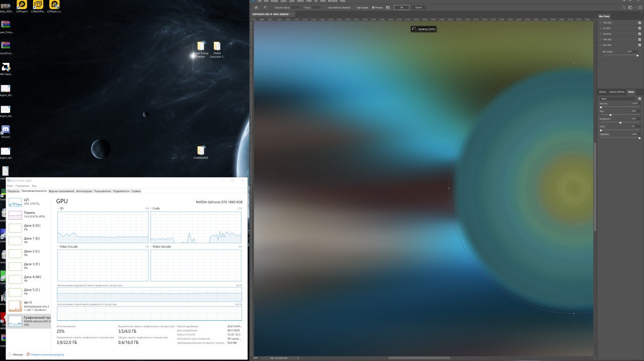644x361 pixels.
Task: Select CPU (ЦП) graph in Task Manager sidebar
Action: 29,202
